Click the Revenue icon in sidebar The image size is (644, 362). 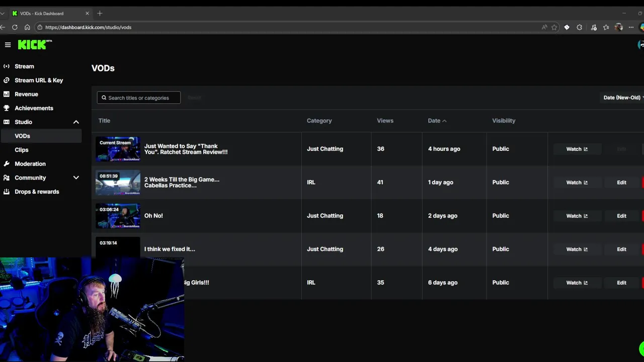(x=7, y=94)
